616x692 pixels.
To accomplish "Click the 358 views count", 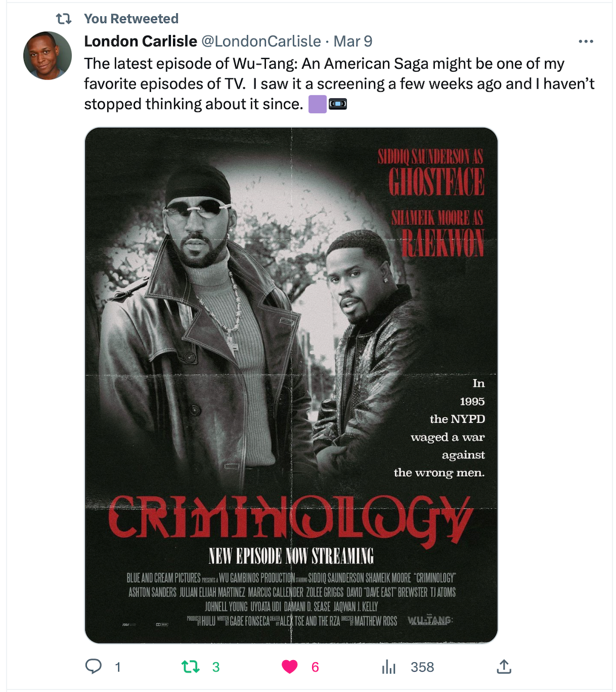I will [x=422, y=667].
